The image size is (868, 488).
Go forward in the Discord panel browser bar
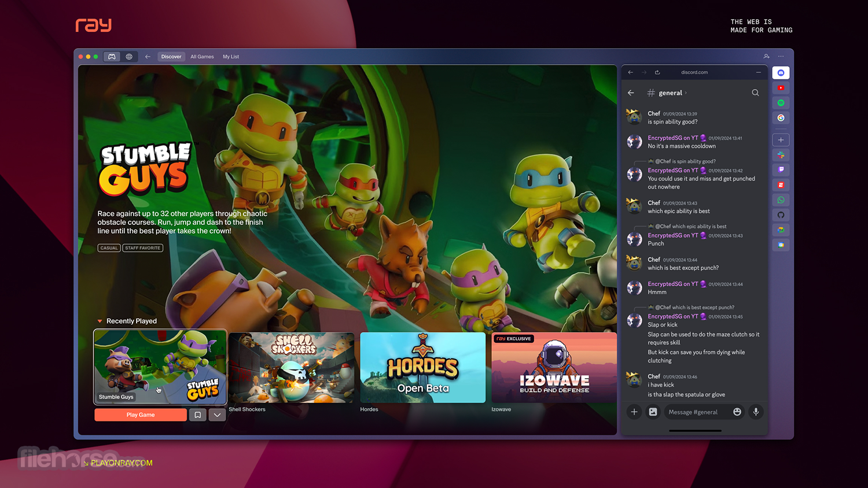pyautogui.click(x=644, y=72)
